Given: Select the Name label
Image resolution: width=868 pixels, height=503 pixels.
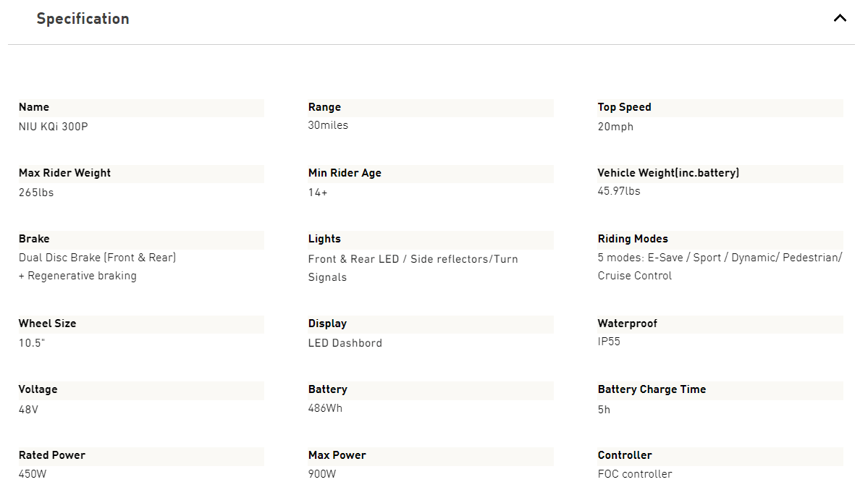Looking at the screenshot, I should pos(34,107).
